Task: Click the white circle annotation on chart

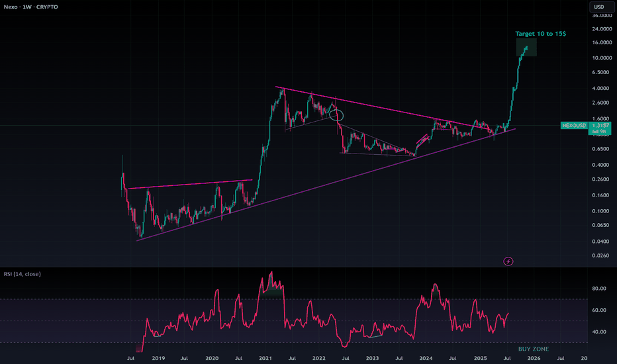Action: click(x=337, y=116)
